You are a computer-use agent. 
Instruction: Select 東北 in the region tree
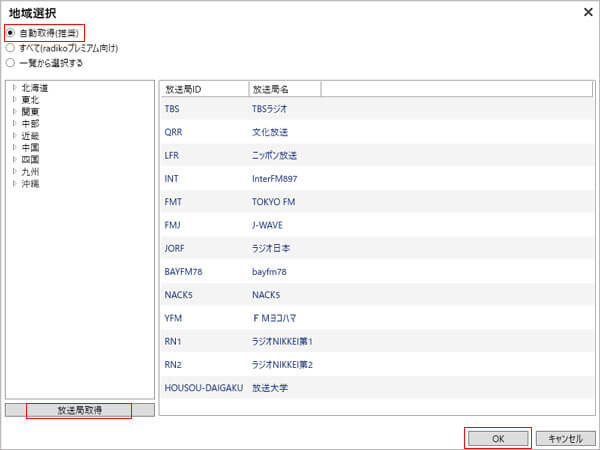[x=31, y=100]
